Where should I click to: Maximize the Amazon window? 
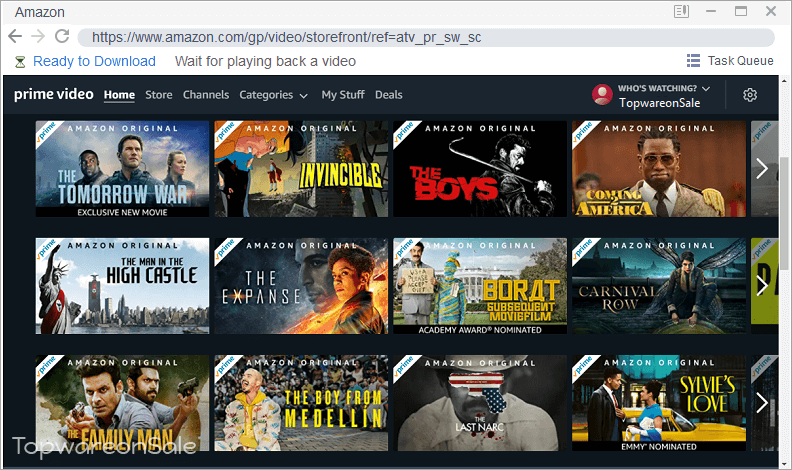click(x=740, y=11)
